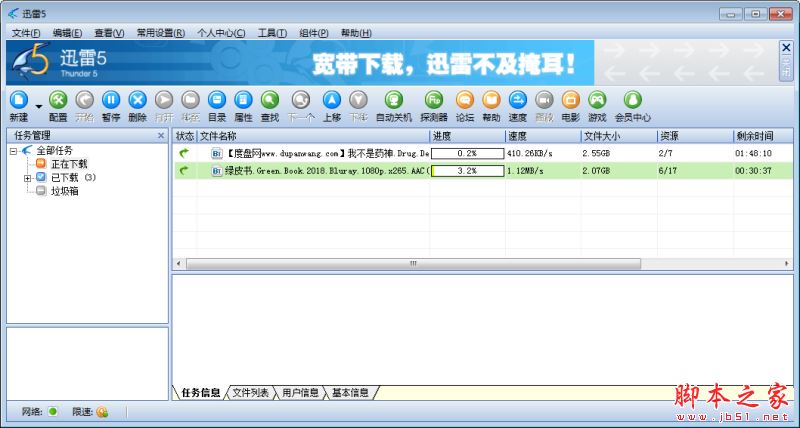Screen dimensions: 800x428
Task: Click the scroll-left arrow of list
Action: click(179, 264)
